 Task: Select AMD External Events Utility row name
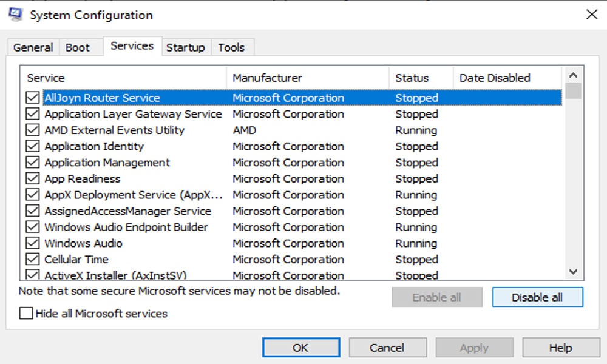[x=115, y=130]
